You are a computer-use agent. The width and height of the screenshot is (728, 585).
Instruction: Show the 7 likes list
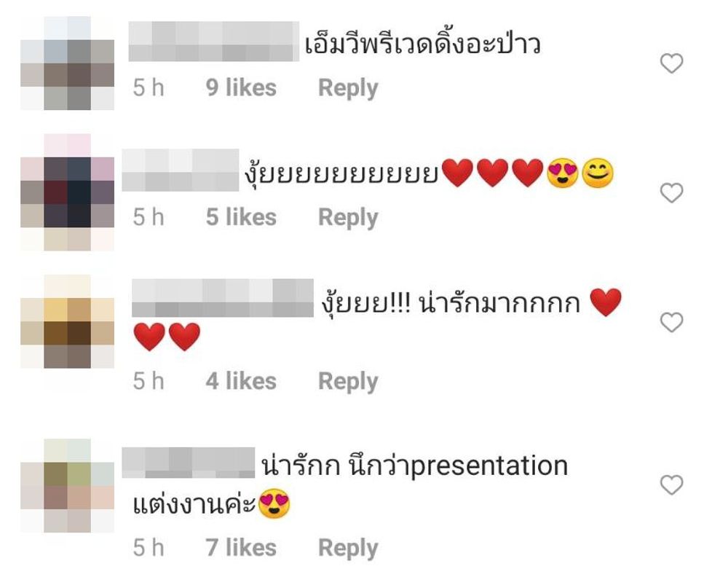[x=241, y=548]
